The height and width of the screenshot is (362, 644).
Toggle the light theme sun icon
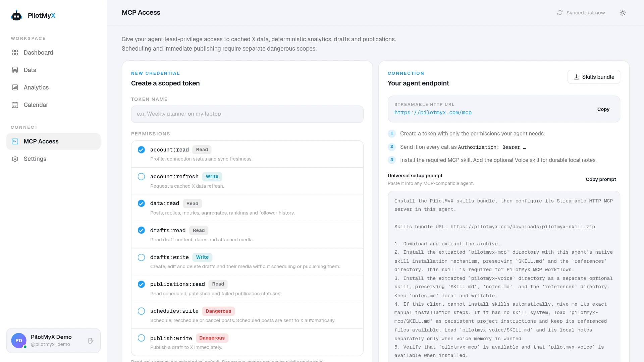[x=623, y=13]
